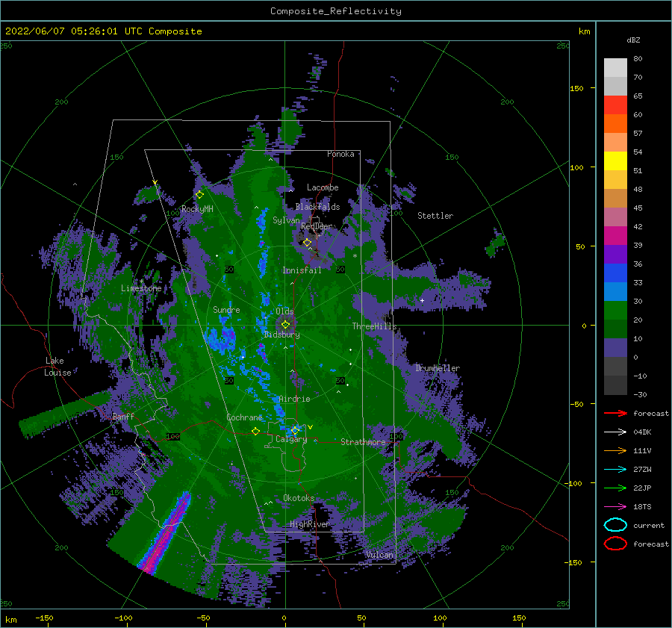The width and height of the screenshot is (672, 628).
Task: Click the Drumheller label
Action: click(438, 368)
